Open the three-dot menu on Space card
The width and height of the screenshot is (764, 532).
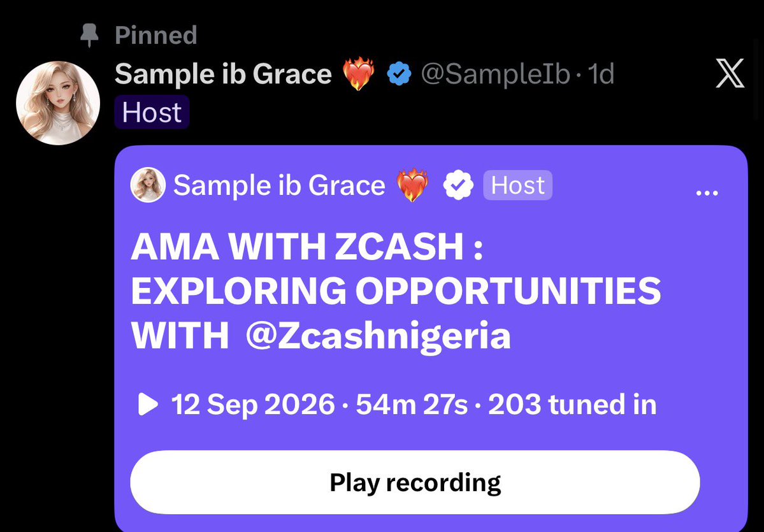point(707,193)
